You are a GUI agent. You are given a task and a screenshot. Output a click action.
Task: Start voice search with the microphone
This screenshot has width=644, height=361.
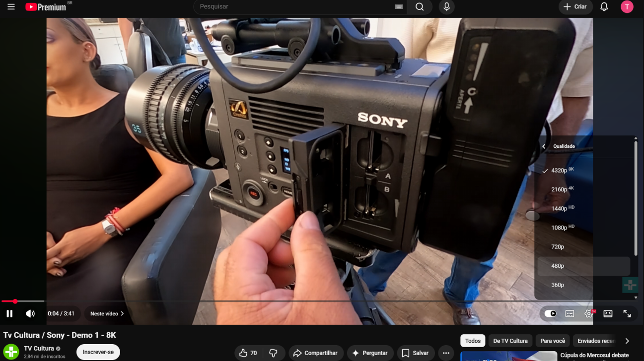click(446, 7)
